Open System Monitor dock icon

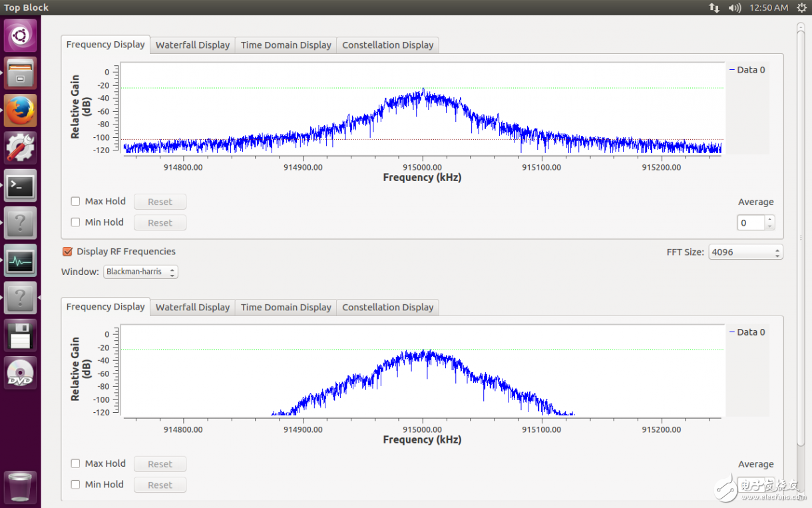click(20, 260)
